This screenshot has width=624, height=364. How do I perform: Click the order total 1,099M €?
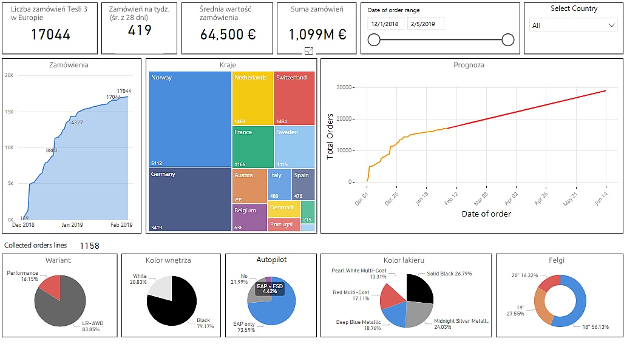(317, 35)
